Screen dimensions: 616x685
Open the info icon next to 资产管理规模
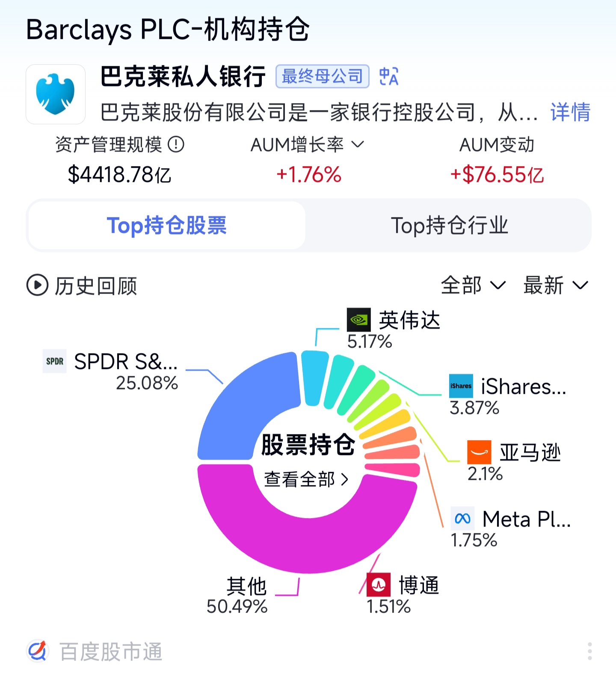point(176,144)
